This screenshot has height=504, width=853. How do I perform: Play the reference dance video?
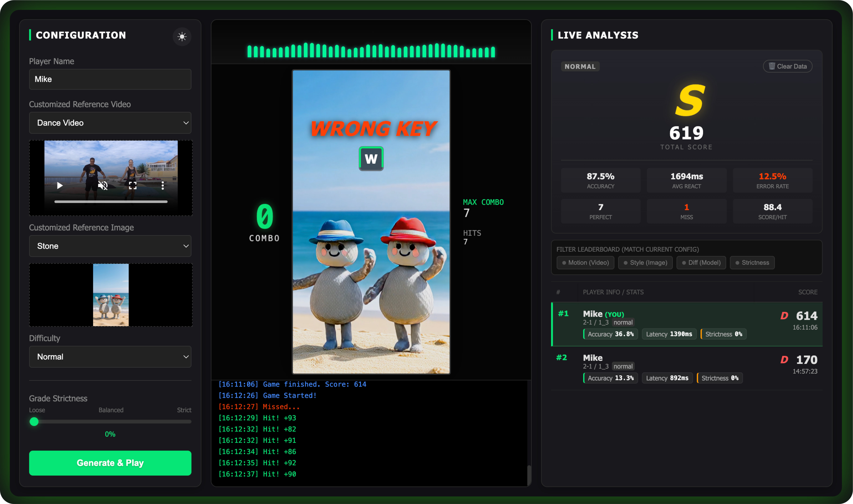coord(60,185)
